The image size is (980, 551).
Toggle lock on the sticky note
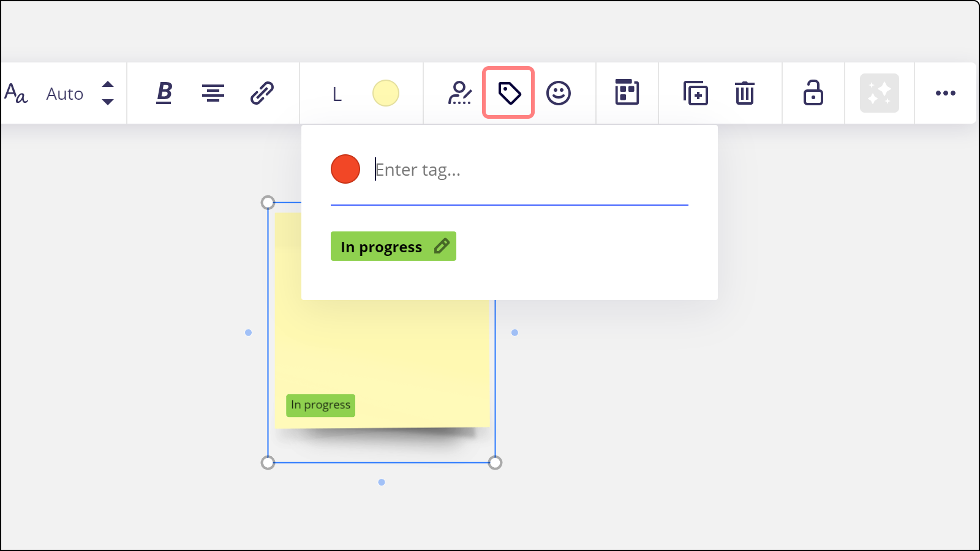(813, 93)
